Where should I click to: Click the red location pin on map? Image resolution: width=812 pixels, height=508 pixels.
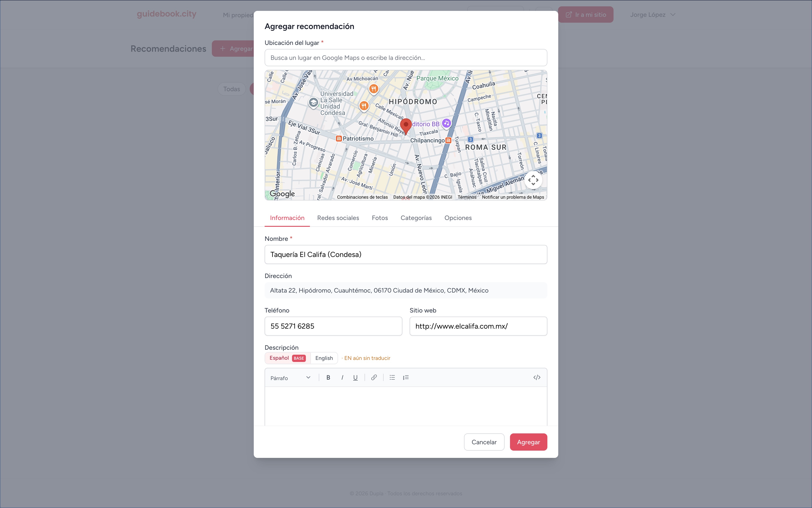406,126
